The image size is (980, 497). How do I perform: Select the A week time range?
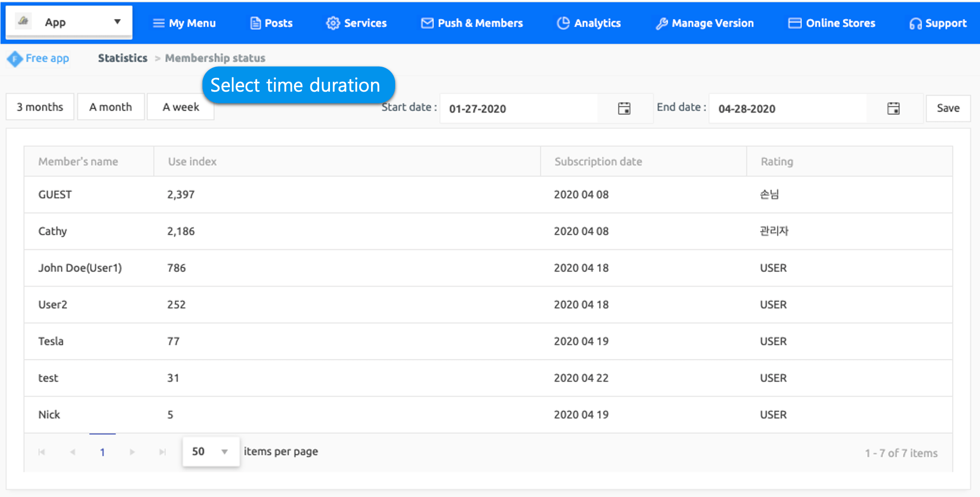(180, 107)
